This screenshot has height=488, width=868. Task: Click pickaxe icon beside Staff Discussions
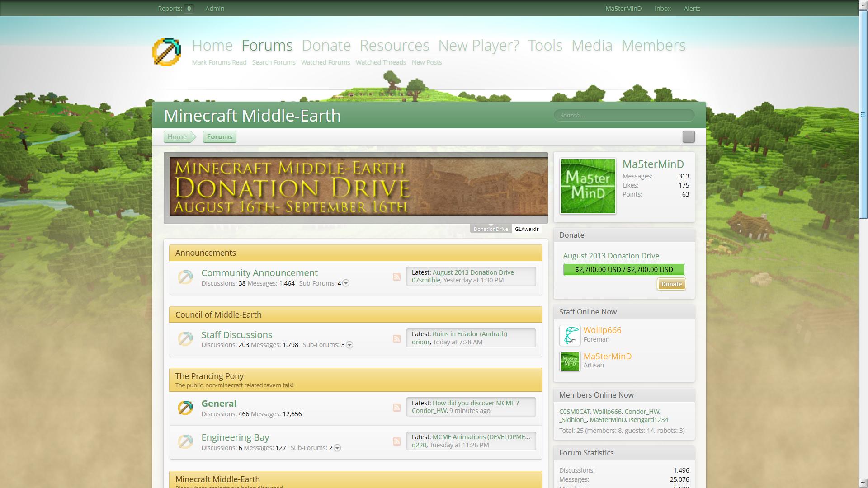(185, 338)
